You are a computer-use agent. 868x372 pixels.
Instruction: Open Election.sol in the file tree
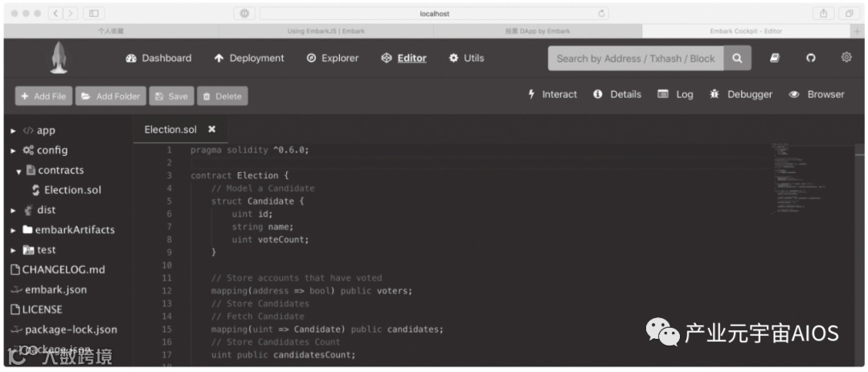[72, 190]
